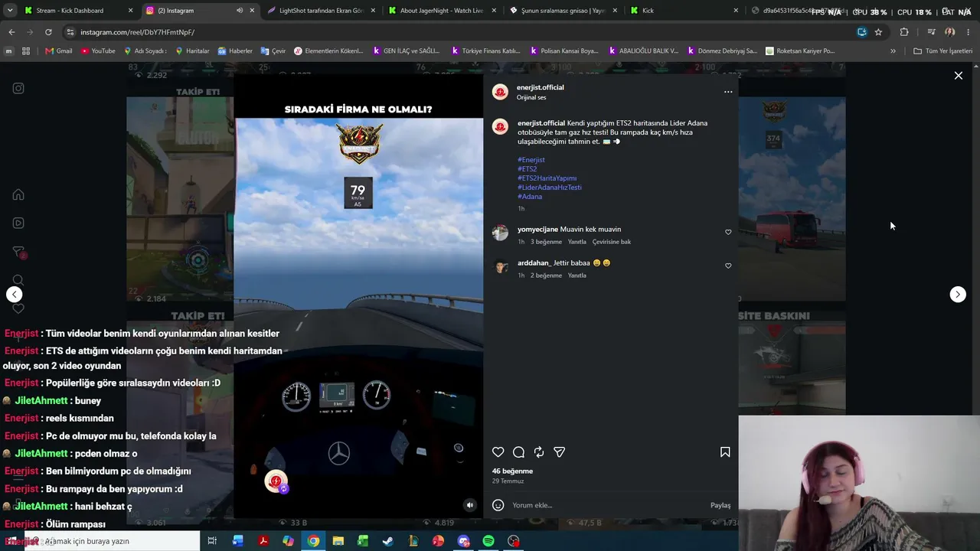Open the Haritalar bookmark

(192, 51)
